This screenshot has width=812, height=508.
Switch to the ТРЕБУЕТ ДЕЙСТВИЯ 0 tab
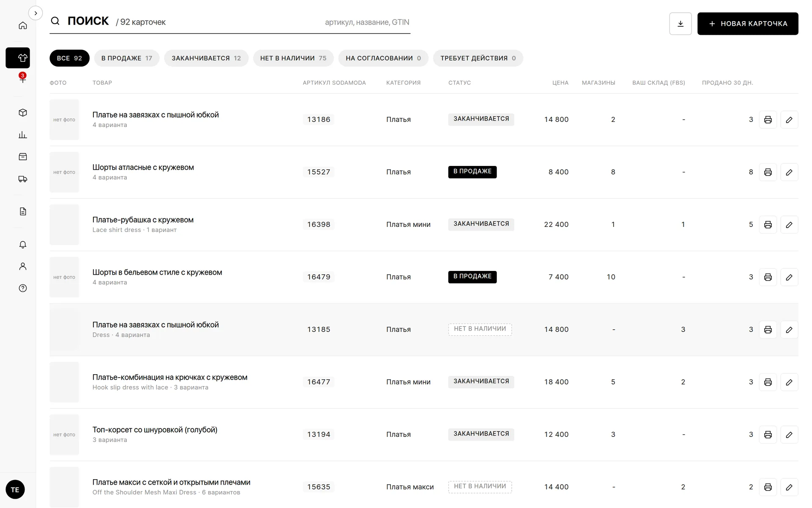pyautogui.click(x=478, y=58)
